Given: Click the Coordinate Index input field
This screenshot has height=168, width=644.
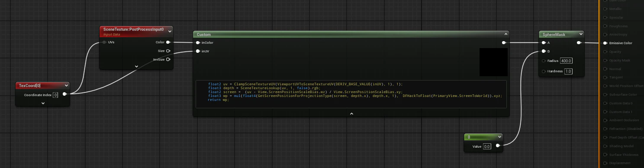Looking at the screenshot, I should [x=55, y=95].
